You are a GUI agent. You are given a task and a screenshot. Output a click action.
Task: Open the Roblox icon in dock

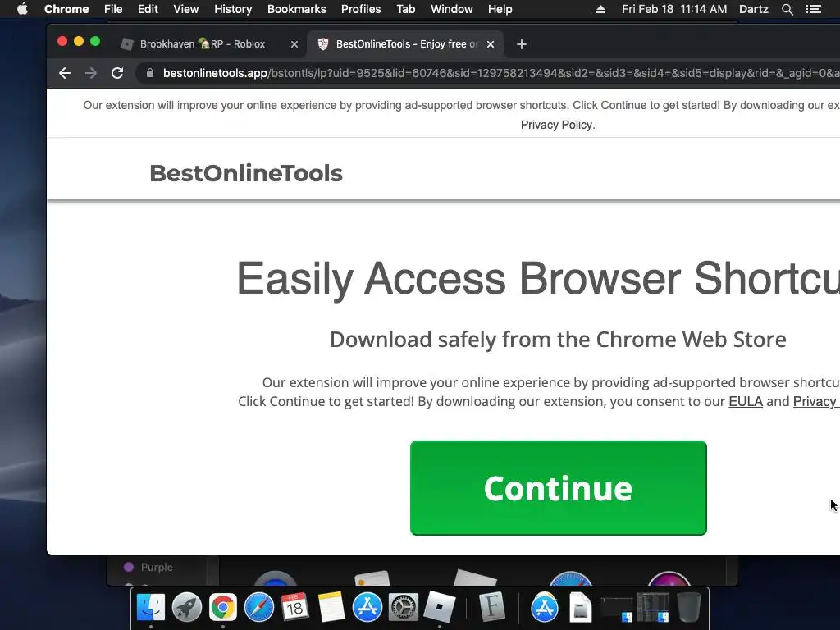[x=440, y=608]
